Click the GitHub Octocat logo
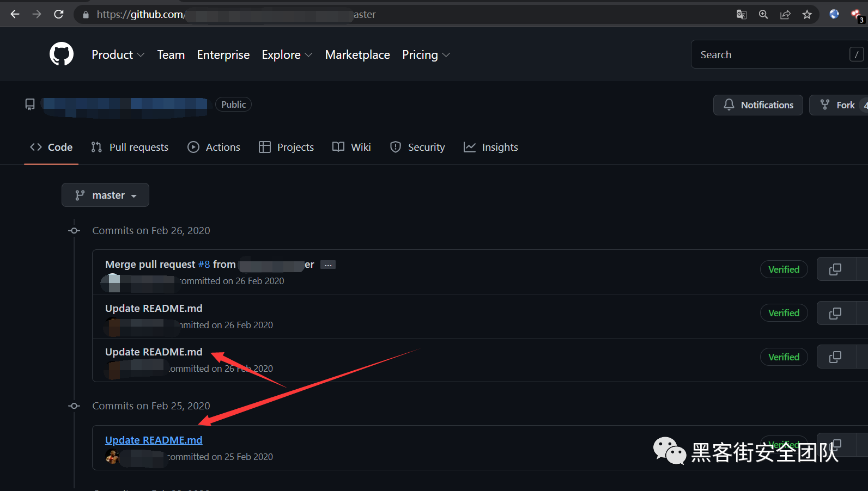This screenshot has height=491, width=868. tap(62, 54)
